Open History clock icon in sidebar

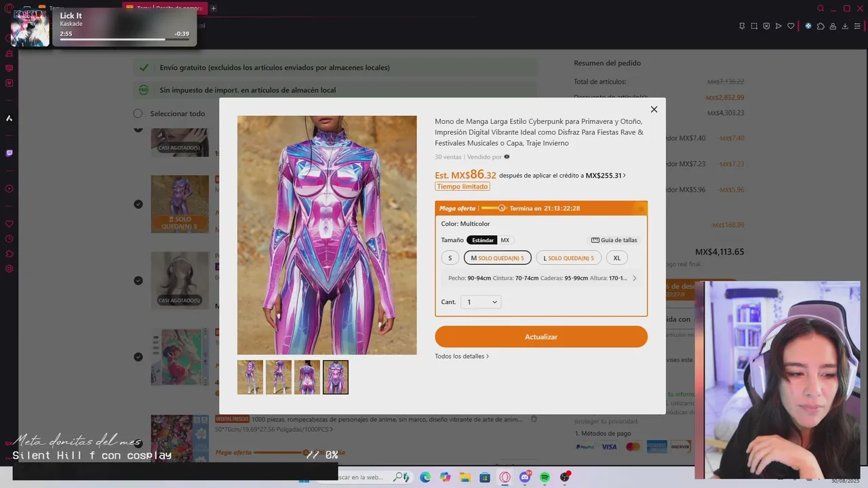tap(9, 239)
